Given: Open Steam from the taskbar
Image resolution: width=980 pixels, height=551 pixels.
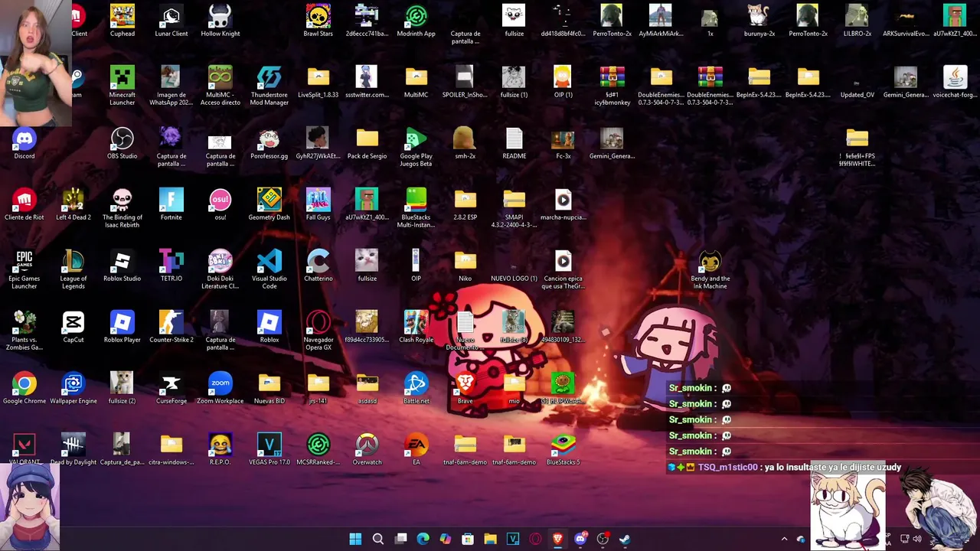Looking at the screenshot, I should tap(625, 539).
